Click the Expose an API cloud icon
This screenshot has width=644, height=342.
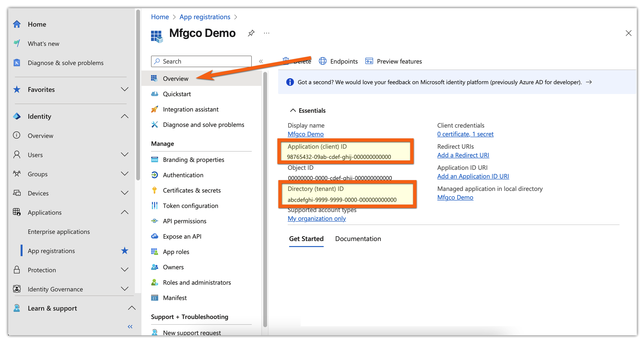[x=154, y=236]
